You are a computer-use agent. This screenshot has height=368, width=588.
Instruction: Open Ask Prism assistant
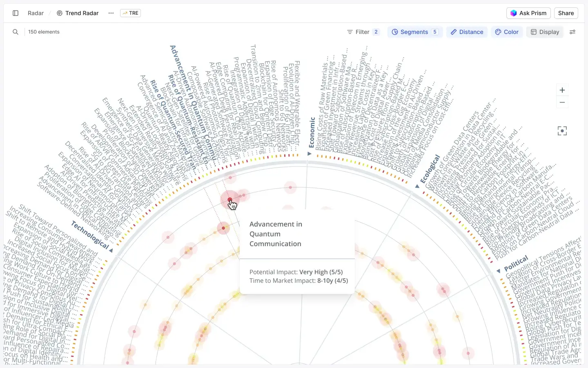528,13
